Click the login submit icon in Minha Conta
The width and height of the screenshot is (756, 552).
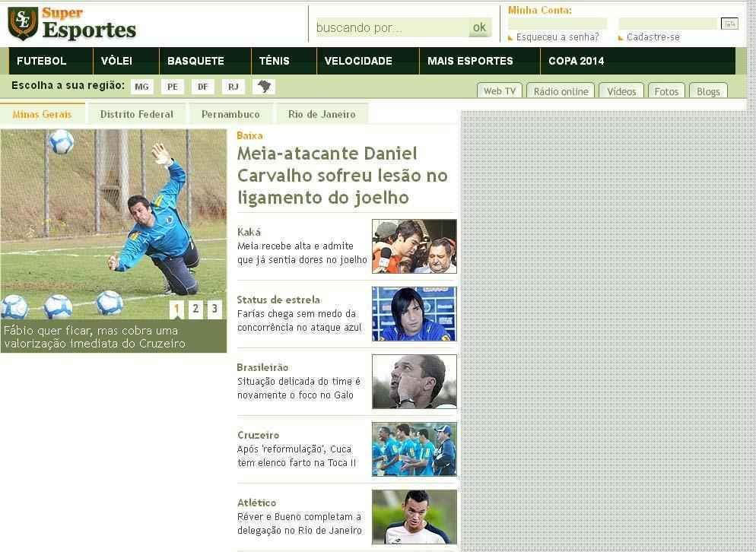point(731,24)
